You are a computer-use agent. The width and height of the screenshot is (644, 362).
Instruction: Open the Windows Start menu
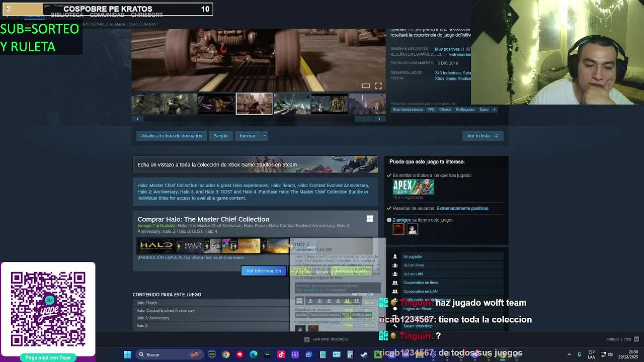click(x=127, y=355)
